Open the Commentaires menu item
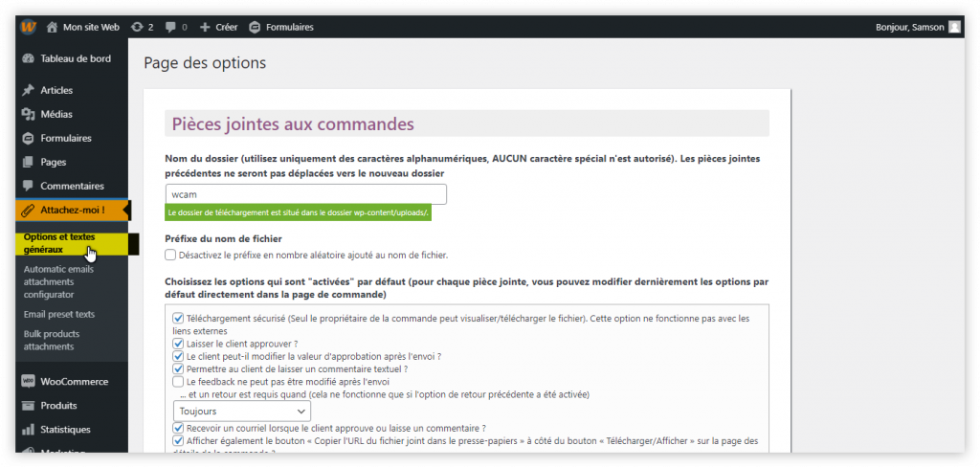 [x=73, y=186]
